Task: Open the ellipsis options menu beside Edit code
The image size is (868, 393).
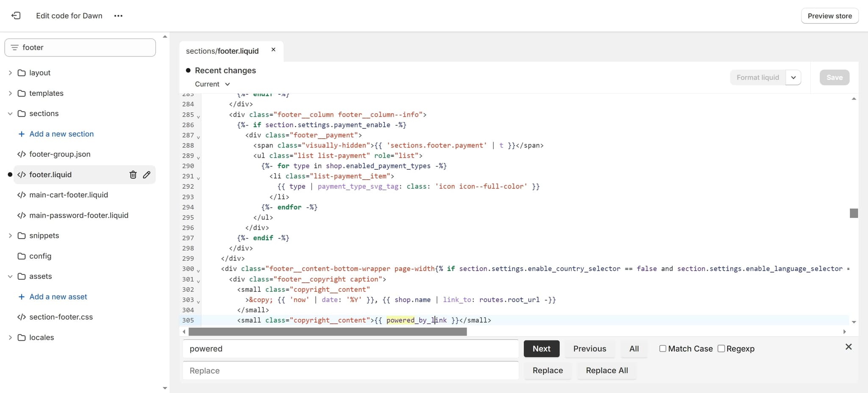Action: (118, 16)
